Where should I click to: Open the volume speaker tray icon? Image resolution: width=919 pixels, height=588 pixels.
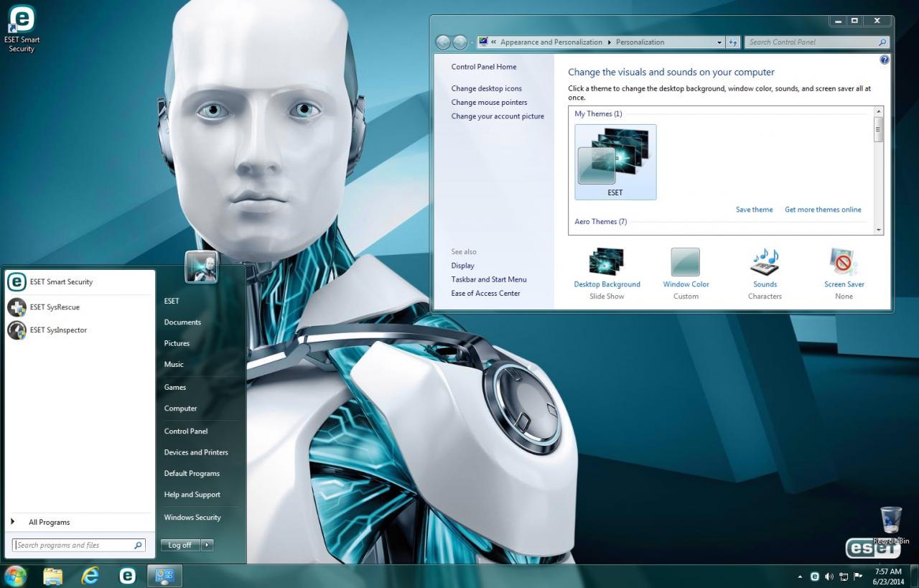829,577
